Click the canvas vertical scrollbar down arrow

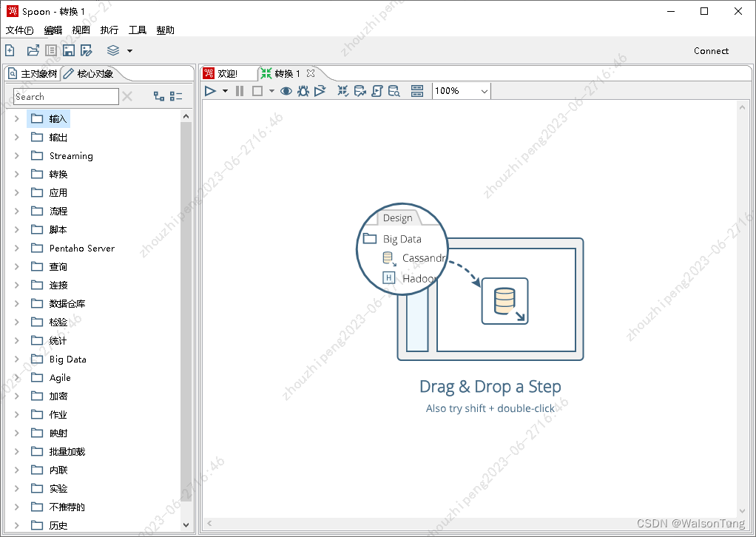tap(742, 510)
